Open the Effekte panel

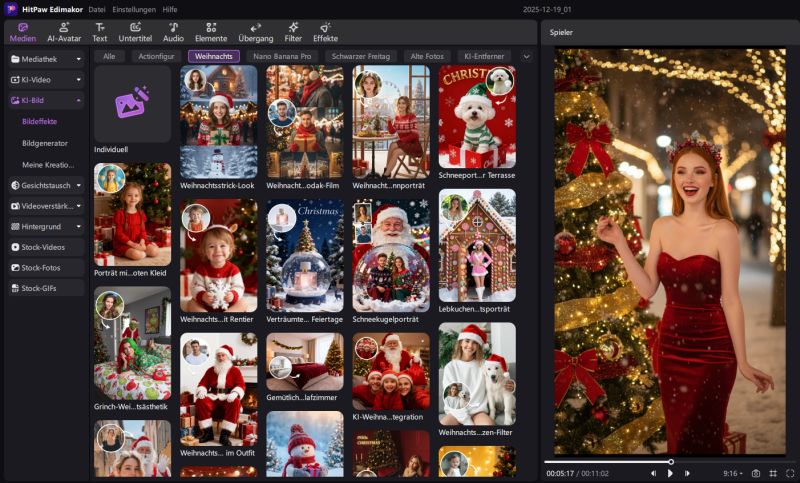[x=325, y=32]
